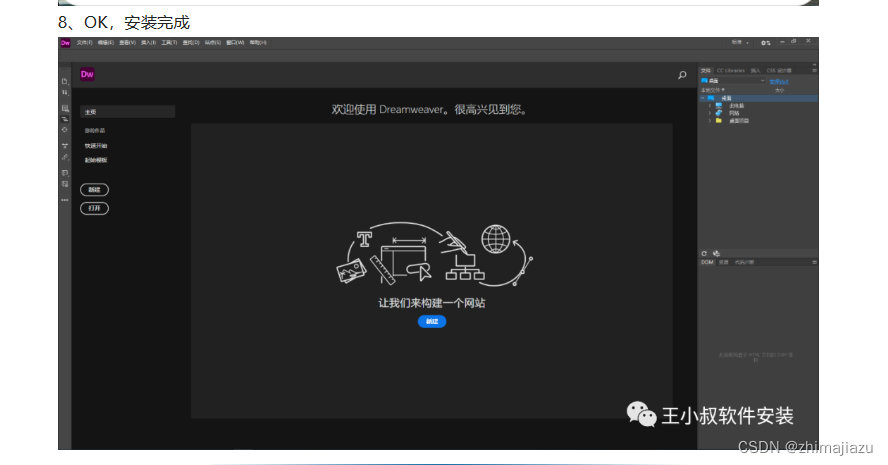
Task: Click the blue manage sites link
Action: pos(779,82)
